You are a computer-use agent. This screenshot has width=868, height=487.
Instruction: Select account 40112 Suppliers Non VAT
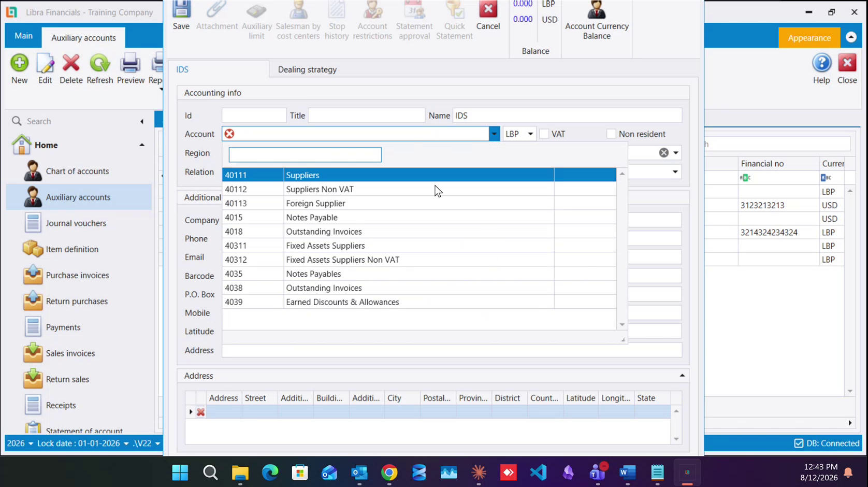point(419,189)
